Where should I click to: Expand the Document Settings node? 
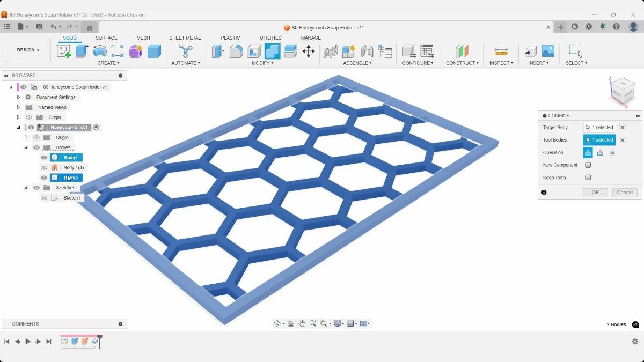(x=18, y=97)
